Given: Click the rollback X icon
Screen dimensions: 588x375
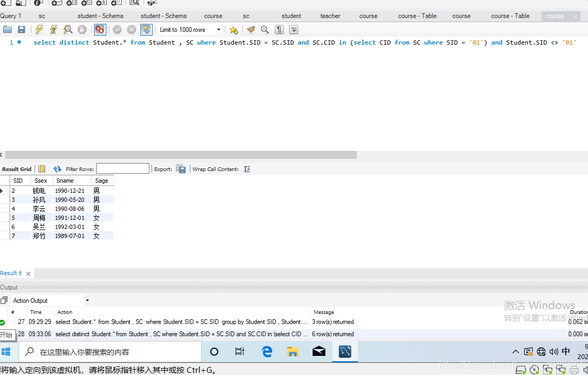Looking at the screenshot, I should (131, 30).
